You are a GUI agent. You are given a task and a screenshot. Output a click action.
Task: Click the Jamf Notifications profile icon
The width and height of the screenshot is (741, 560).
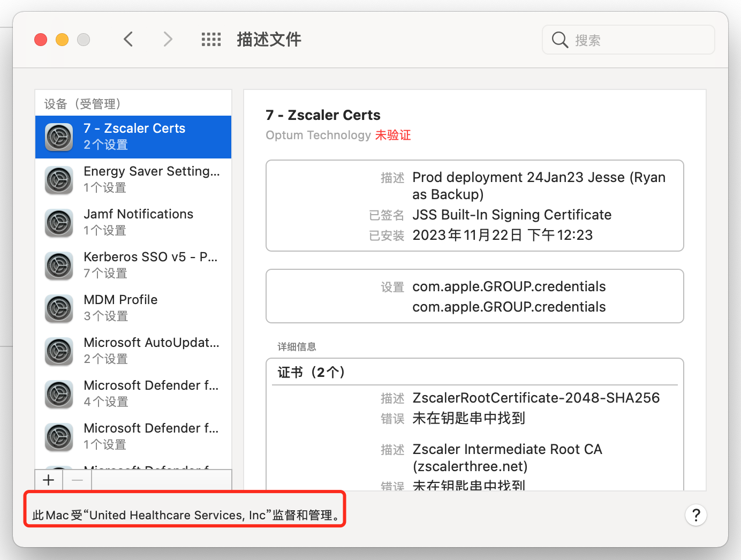click(59, 223)
